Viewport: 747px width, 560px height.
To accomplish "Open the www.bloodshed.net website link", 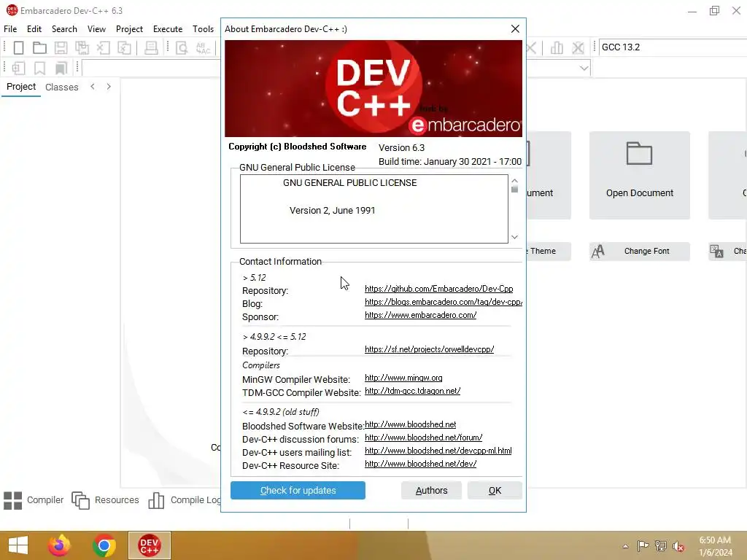I will [410, 424].
